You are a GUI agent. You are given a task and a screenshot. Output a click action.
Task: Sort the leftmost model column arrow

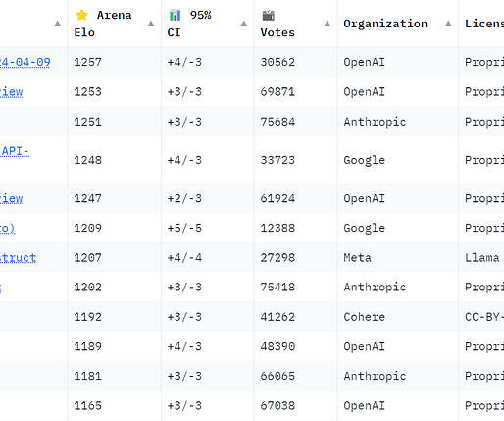(58, 24)
